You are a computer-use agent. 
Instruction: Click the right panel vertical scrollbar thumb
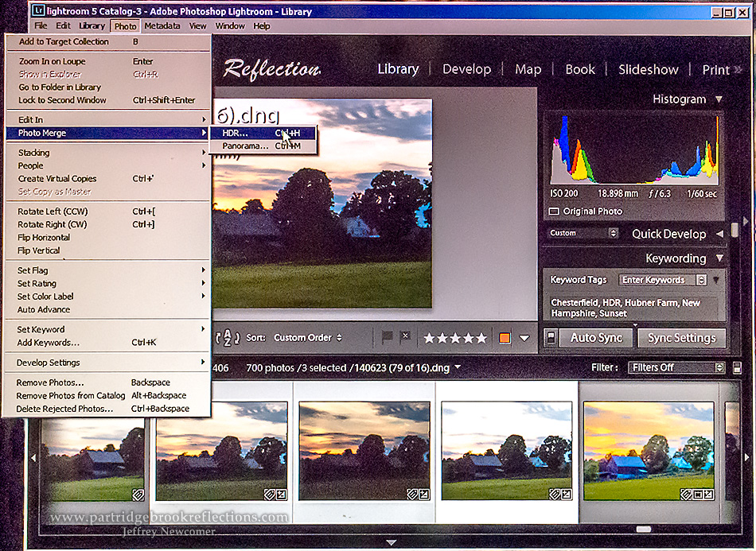click(735, 231)
